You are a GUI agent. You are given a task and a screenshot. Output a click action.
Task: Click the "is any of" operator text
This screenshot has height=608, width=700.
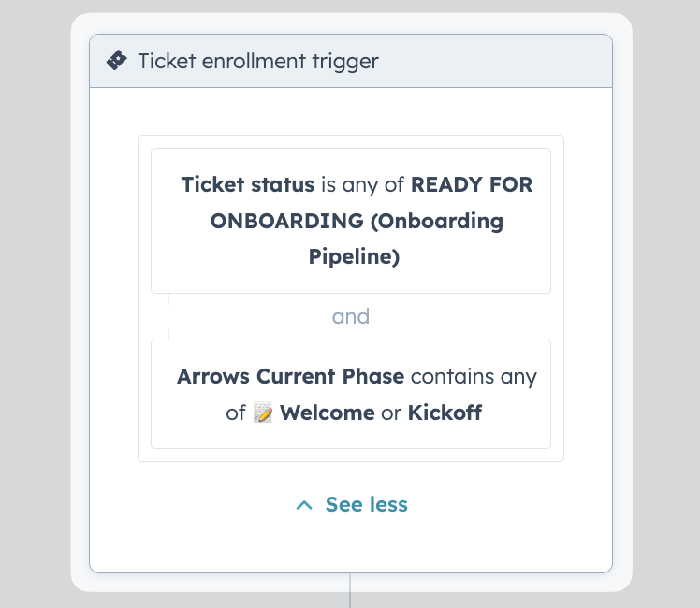(x=362, y=185)
